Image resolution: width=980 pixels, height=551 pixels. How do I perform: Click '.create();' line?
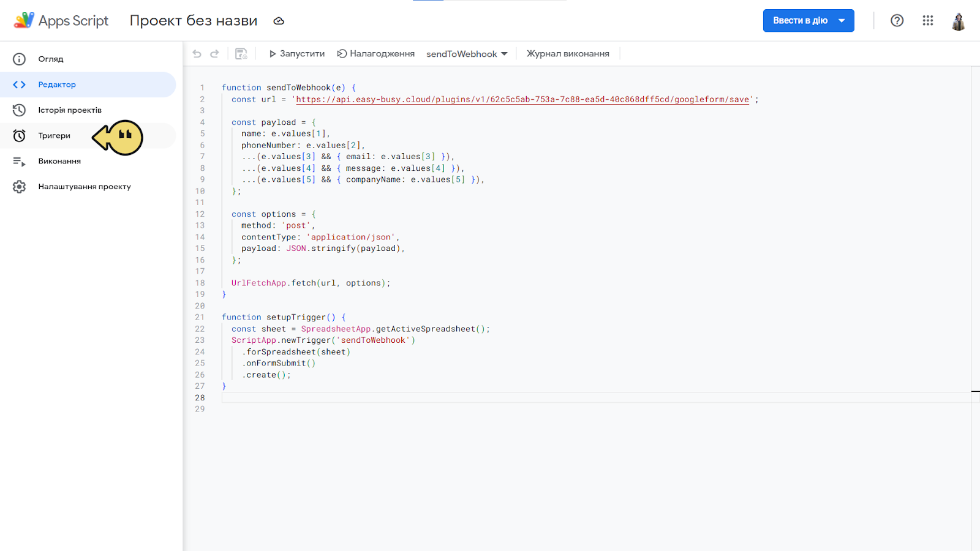coord(266,375)
